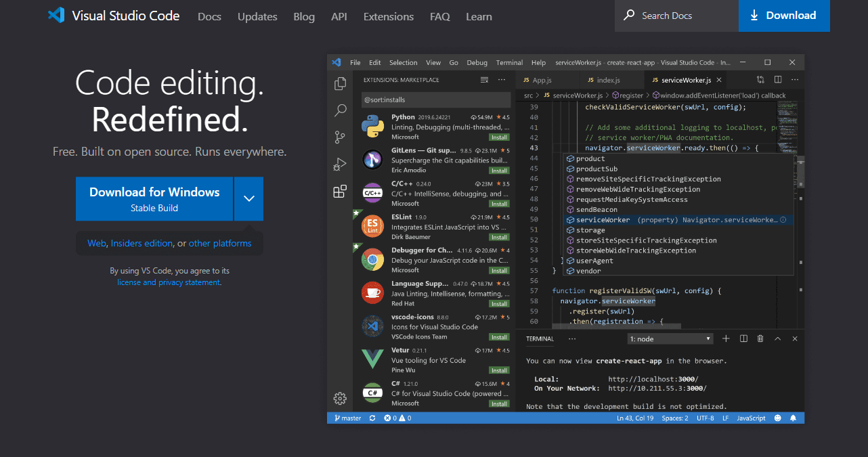Open the Explorer icon in activity bar

click(340, 84)
